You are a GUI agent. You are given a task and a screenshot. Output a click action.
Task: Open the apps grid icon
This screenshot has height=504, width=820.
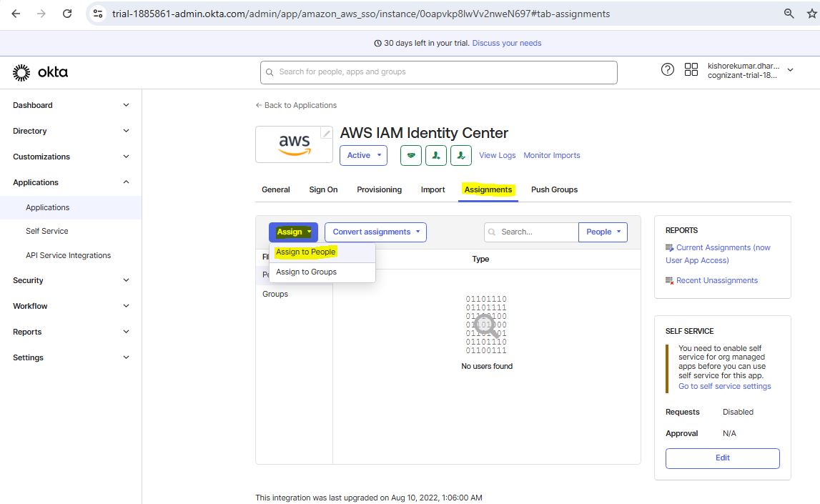pyautogui.click(x=691, y=69)
